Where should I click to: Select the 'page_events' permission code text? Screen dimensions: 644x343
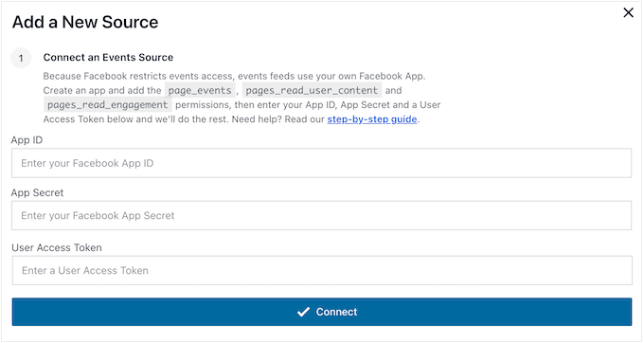pos(200,90)
